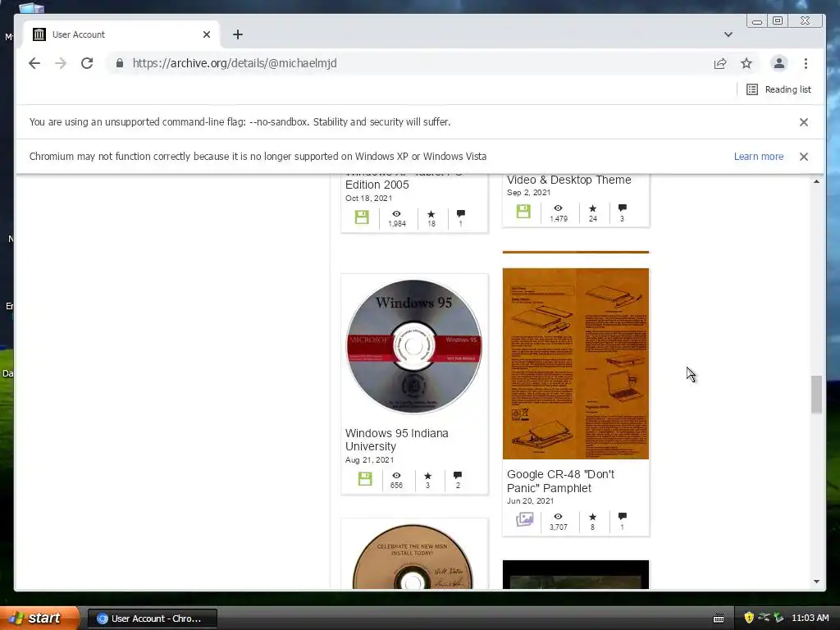
Task: Bookmark this page with the star
Action: [746, 63]
